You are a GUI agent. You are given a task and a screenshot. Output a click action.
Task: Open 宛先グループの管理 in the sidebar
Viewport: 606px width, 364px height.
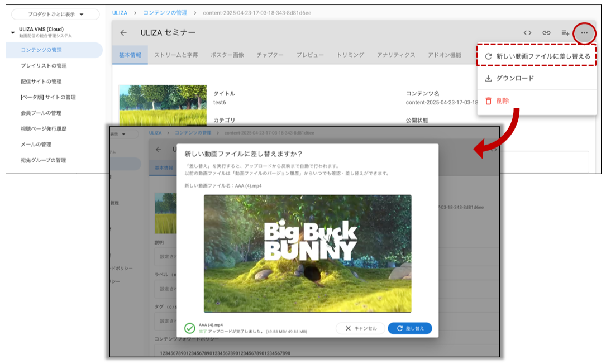pyautogui.click(x=44, y=160)
